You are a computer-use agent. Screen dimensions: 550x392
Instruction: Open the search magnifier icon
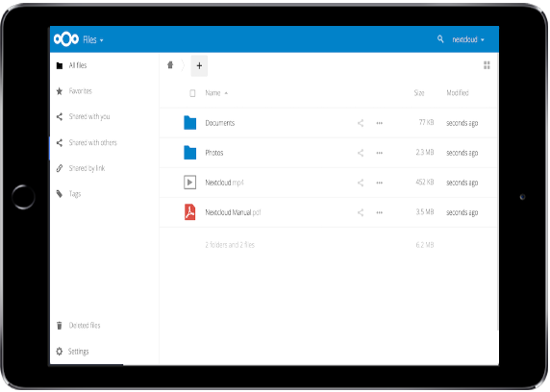pos(440,39)
